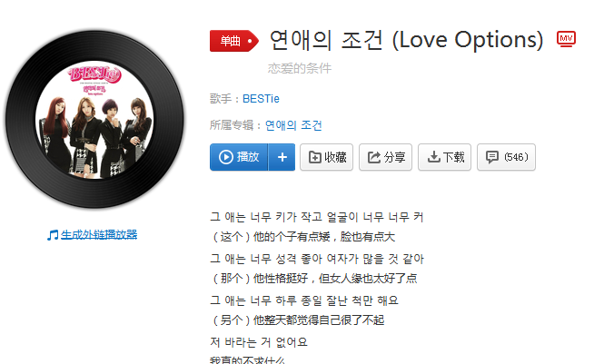Click the subtitle 恋爱的条件
Viewport: 604px width, 364px height.
coord(300,68)
